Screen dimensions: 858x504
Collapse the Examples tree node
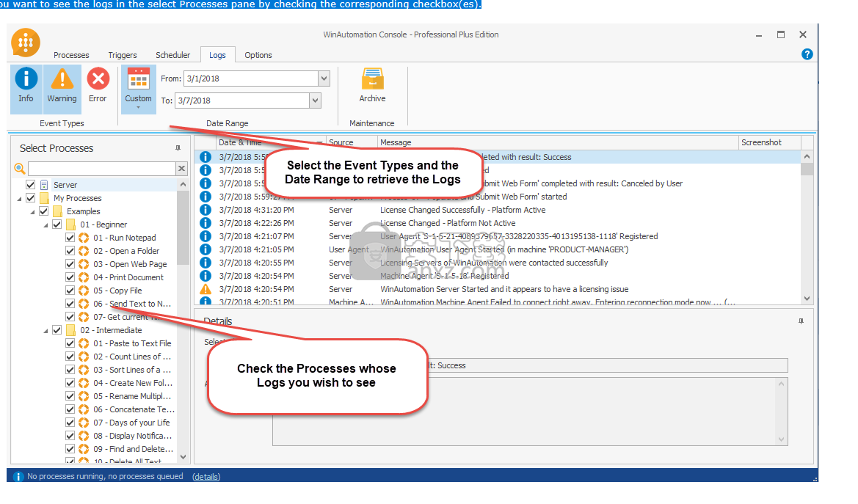click(x=33, y=212)
